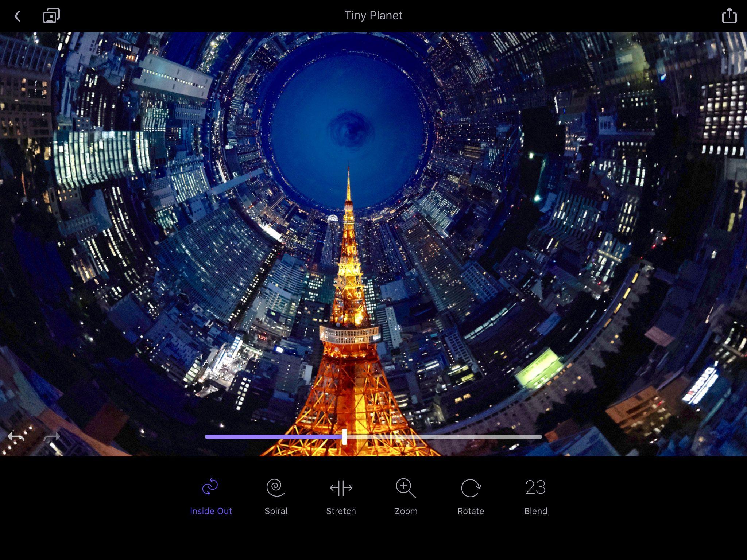747x560 pixels.
Task: Enable Spiral mode via its label
Action: 276,511
